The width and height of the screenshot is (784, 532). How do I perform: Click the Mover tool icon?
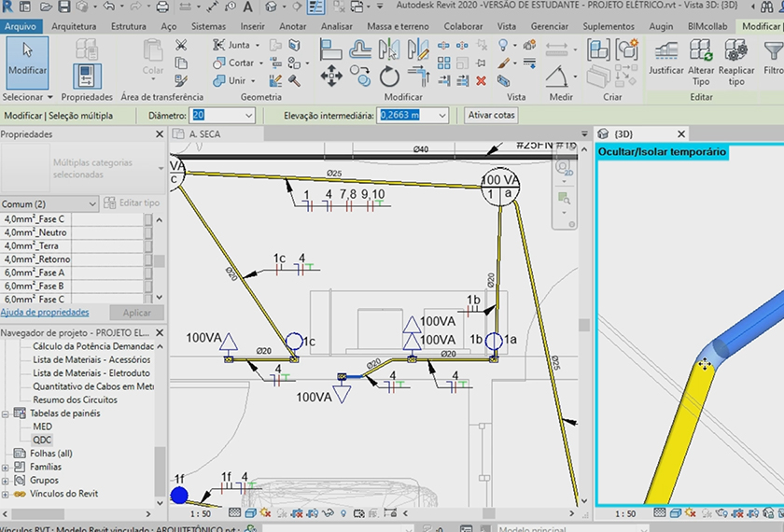[331, 76]
